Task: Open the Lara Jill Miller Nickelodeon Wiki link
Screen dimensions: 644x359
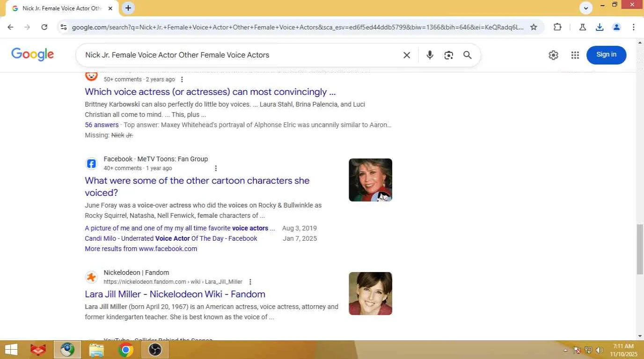Action: (175, 294)
